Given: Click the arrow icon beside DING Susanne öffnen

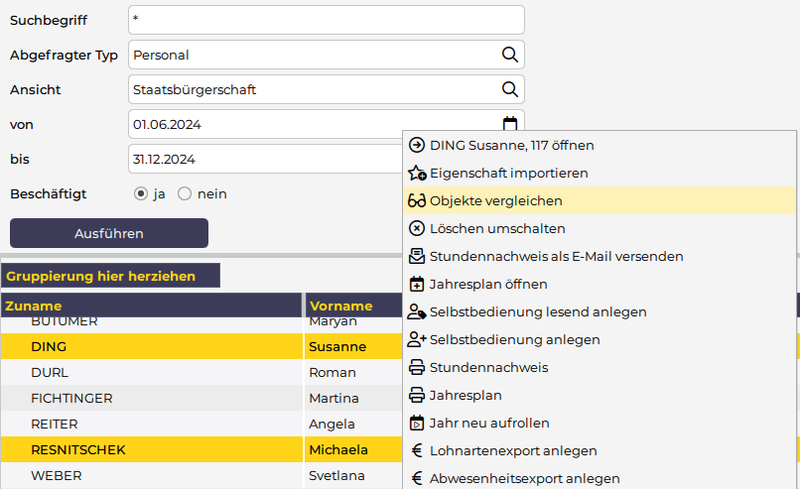Looking at the screenshot, I should click(x=417, y=145).
